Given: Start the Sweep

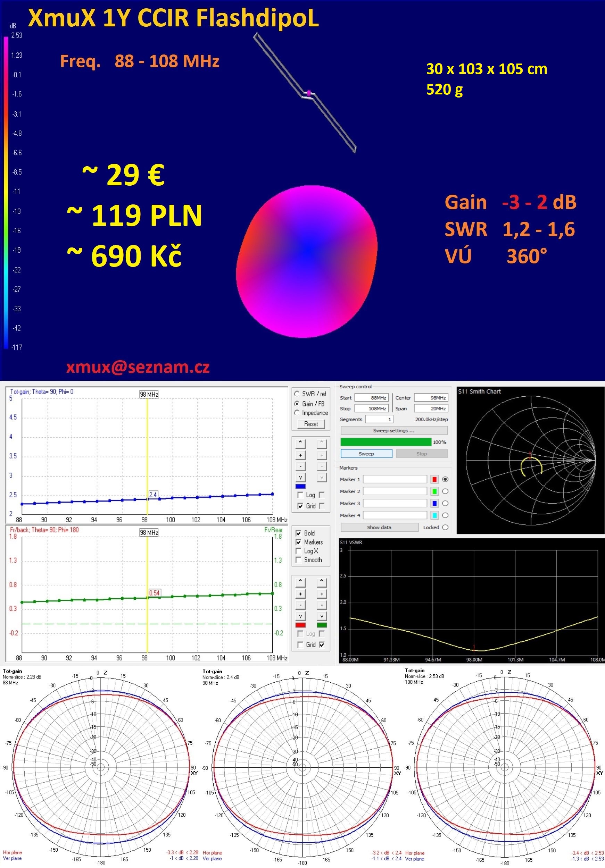Looking at the screenshot, I should pos(366,453).
